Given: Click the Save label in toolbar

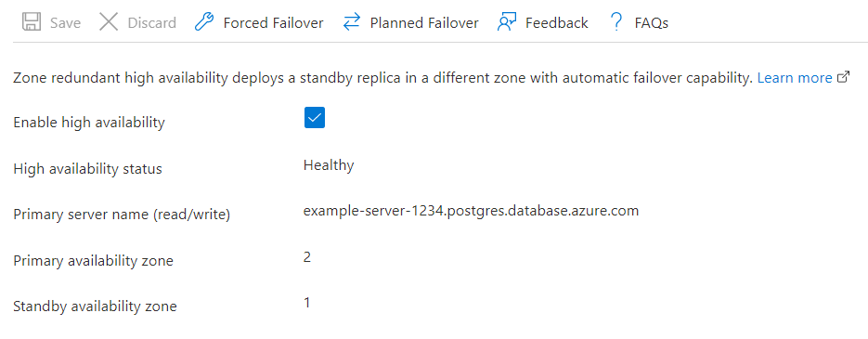Looking at the screenshot, I should [x=65, y=22].
